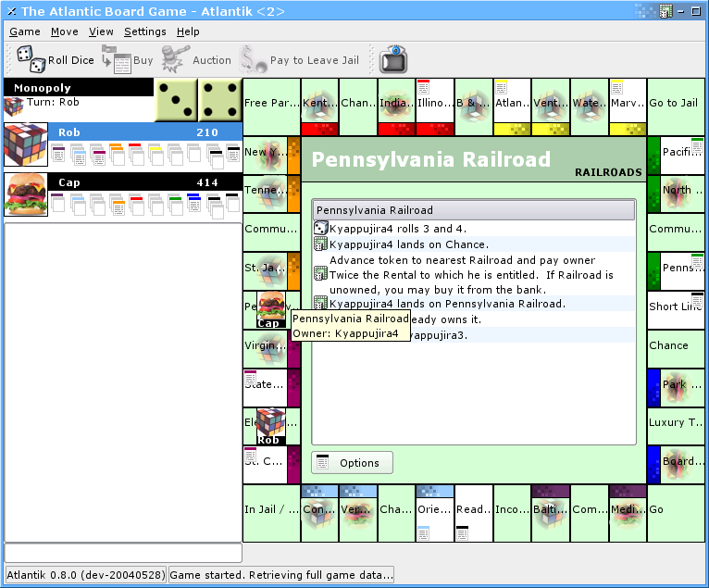The height and width of the screenshot is (588, 709).
Task: Open the Settings menu
Action: point(145,31)
